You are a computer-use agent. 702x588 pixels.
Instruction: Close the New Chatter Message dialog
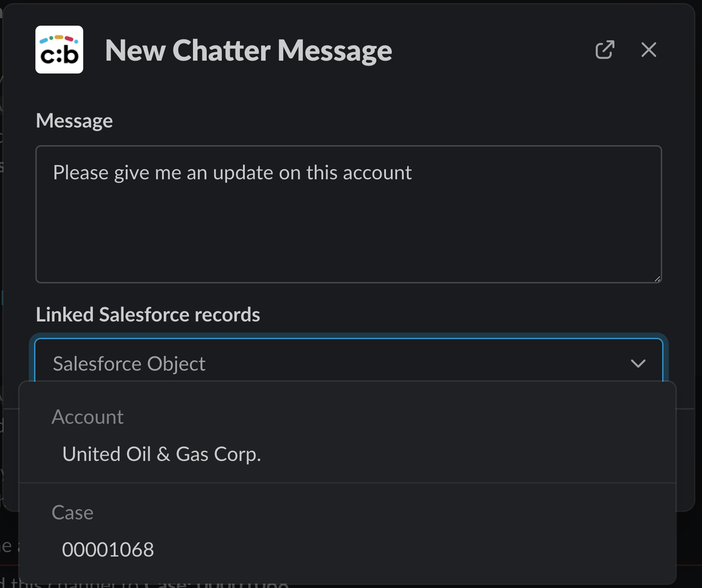pos(648,50)
